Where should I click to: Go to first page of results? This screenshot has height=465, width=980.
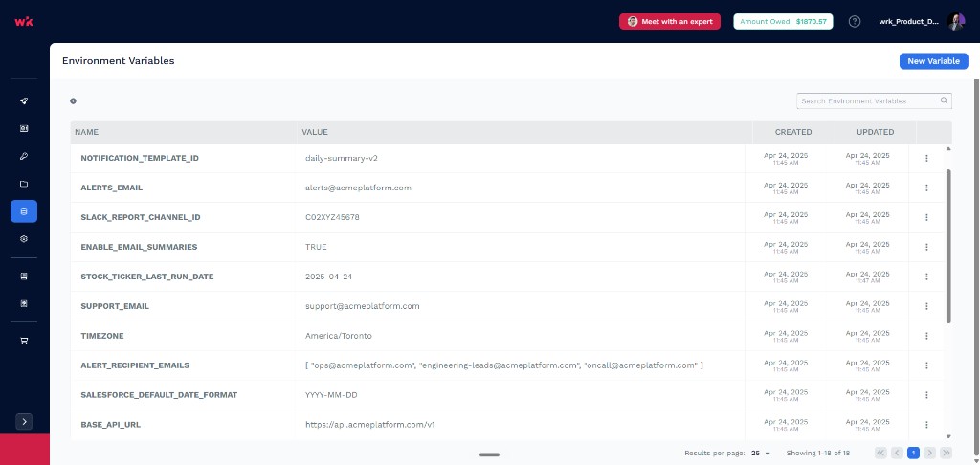(880, 454)
